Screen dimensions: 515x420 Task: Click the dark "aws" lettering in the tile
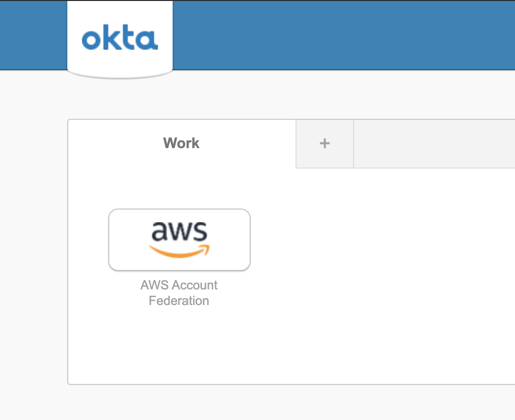tap(179, 231)
